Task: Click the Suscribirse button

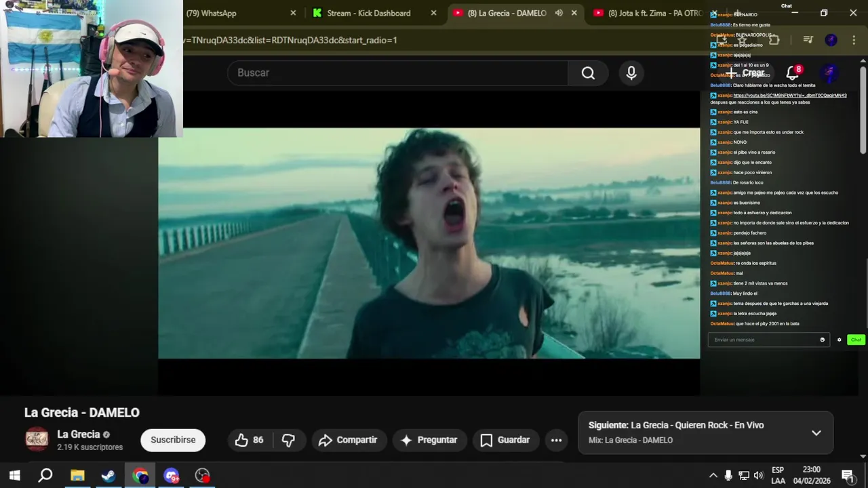Action: (173, 440)
